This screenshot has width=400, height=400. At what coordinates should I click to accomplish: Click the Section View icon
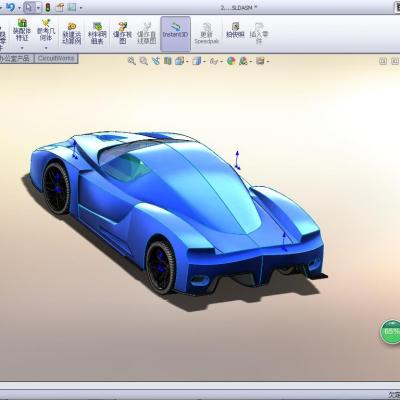pos(168,61)
